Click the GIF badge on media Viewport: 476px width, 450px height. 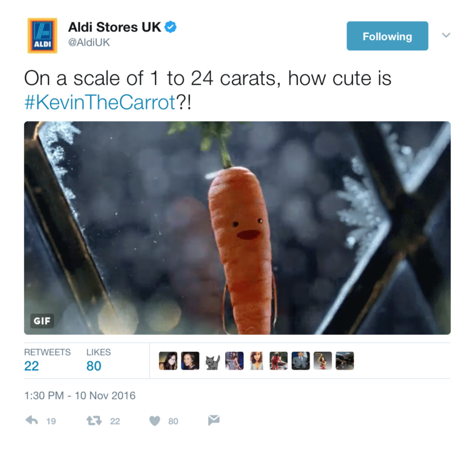pos(42,321)
